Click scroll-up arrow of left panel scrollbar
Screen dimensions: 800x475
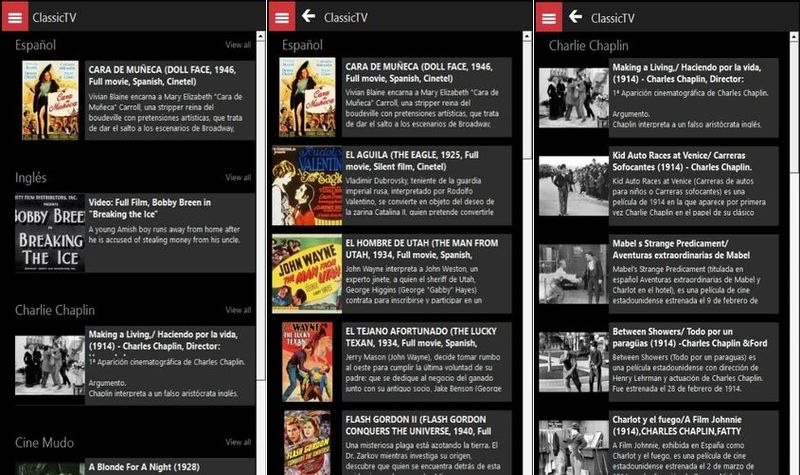260,36
